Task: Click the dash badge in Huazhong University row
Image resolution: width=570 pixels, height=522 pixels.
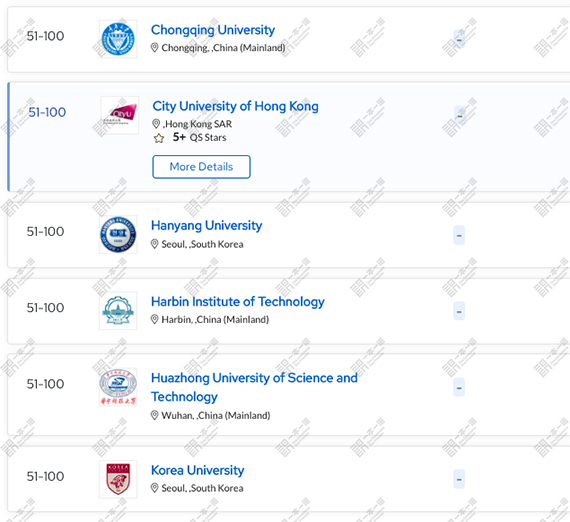Action: point(459,388)
